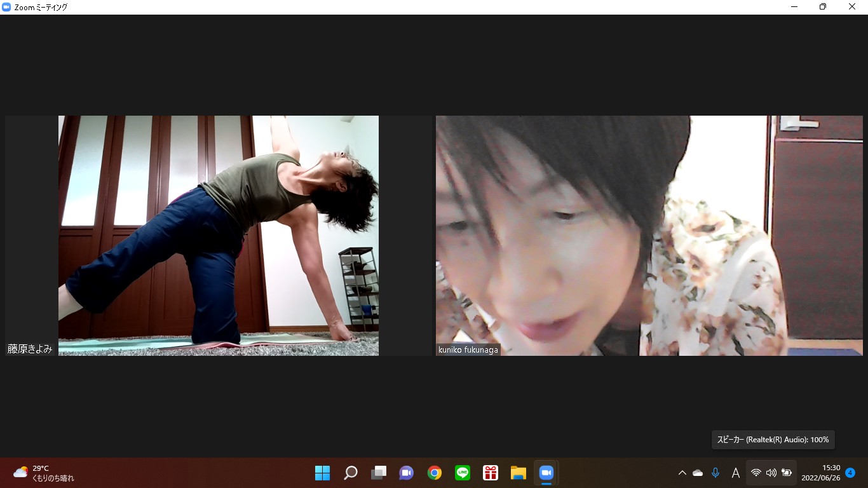868x488 pixels.
Task: Open Teams Chat taskbar icon
Action: pos(407,473)
